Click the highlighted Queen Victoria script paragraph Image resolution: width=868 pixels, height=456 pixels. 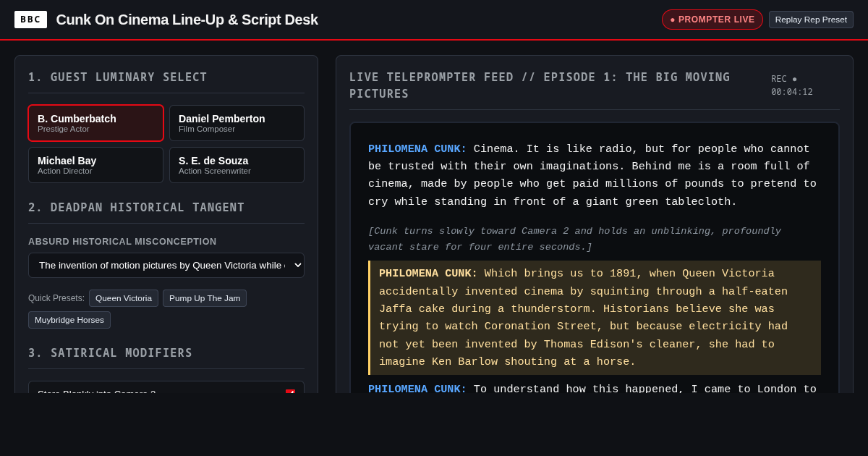tap(595, 318)
